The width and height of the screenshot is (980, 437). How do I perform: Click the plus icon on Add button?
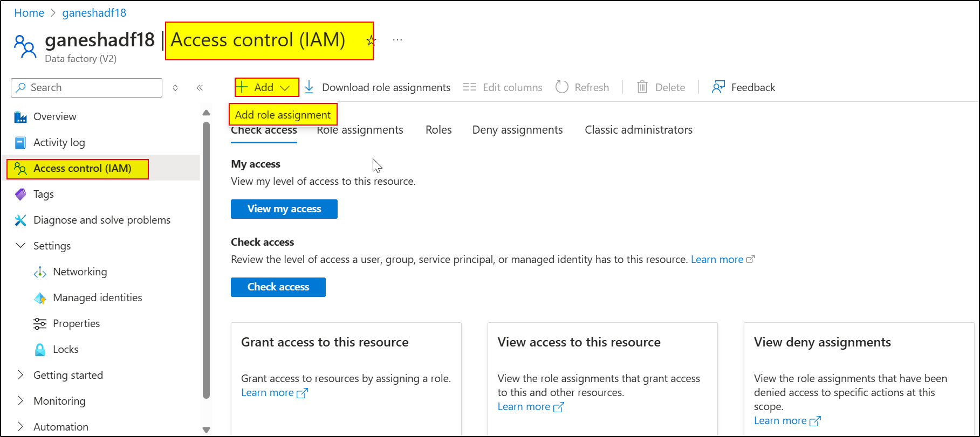coord(242,87)
